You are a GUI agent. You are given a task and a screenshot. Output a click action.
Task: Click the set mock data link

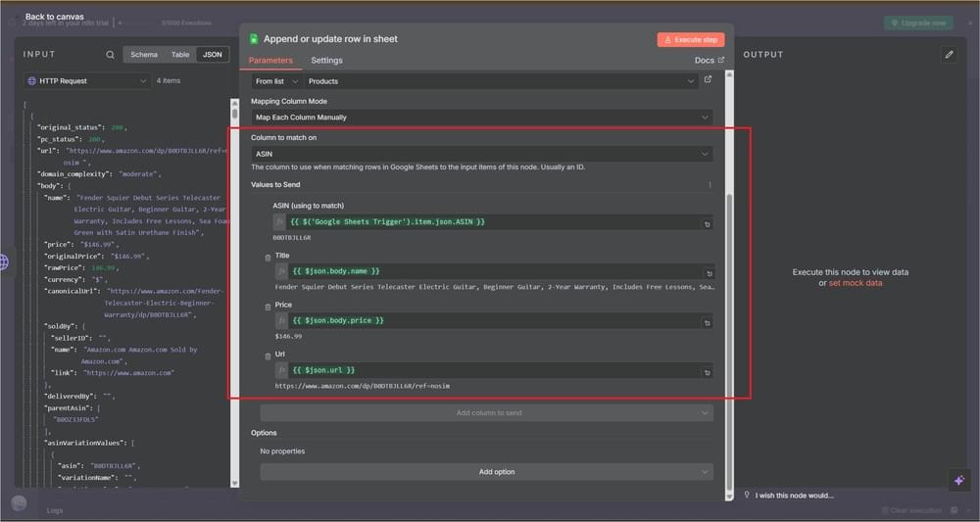coord(855,283)
